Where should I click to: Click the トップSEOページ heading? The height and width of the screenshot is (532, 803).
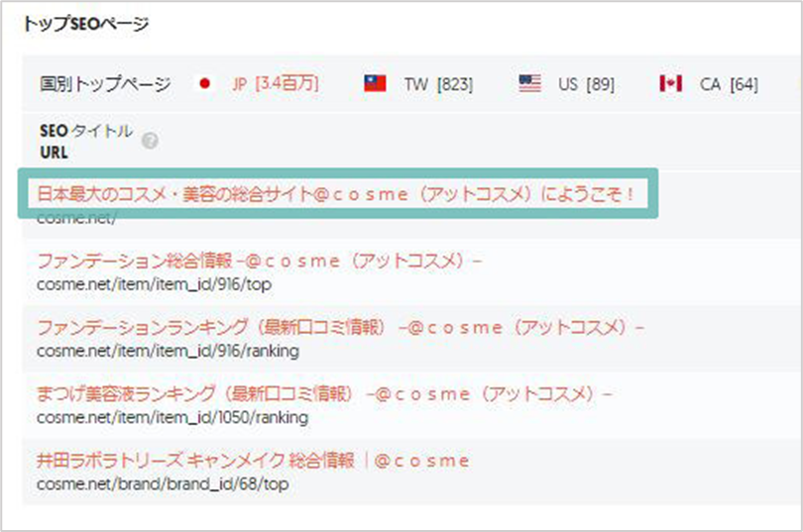(86, 24)
